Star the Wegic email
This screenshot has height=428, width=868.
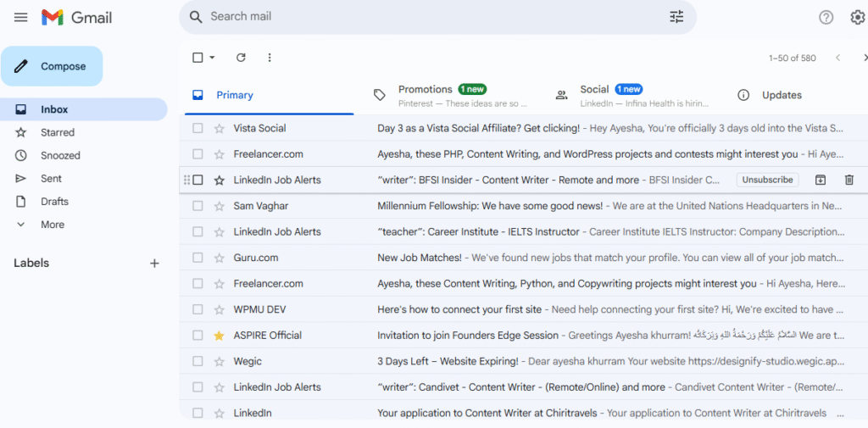(x=220, y=362)
